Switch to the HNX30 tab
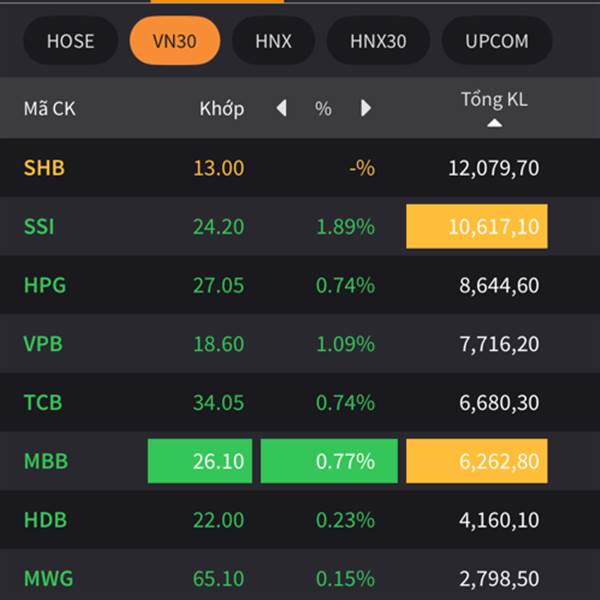 (x=378, y=41)
